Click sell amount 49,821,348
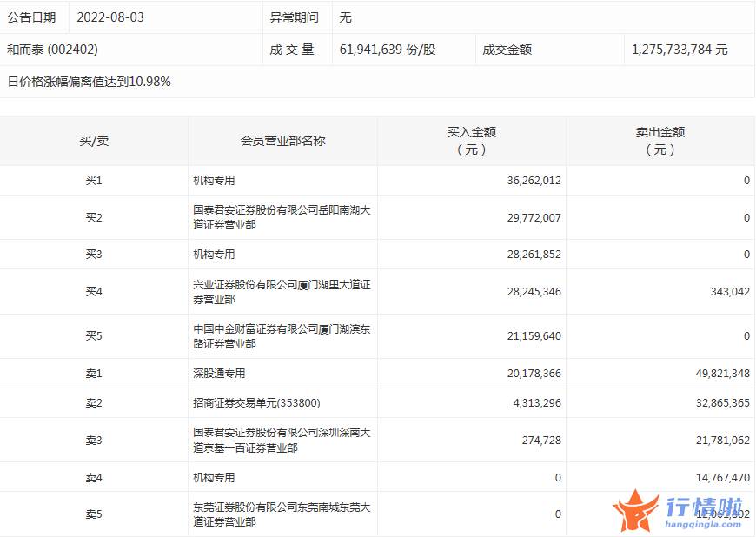 tap(723, 373)
